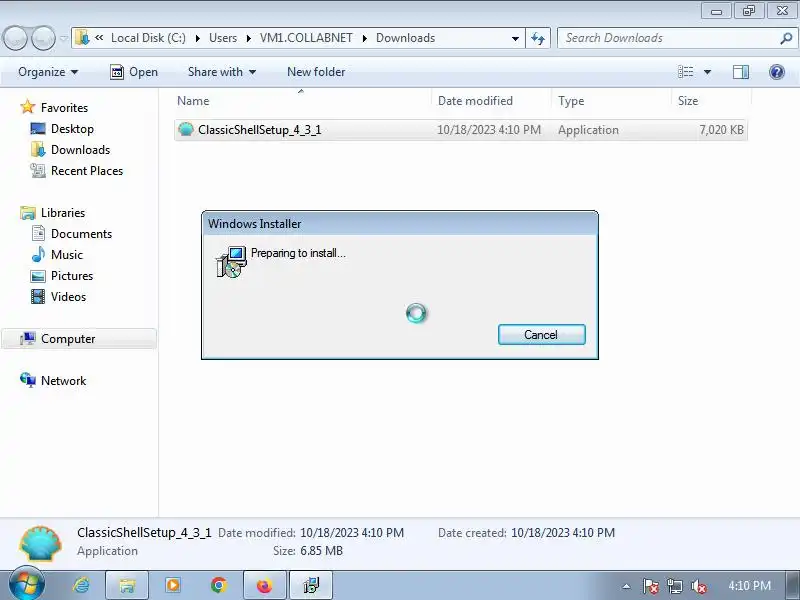Viewport: 800px width, 600px height.
Task: Click the Open toolbar button
Action: (x=134, y=72)
